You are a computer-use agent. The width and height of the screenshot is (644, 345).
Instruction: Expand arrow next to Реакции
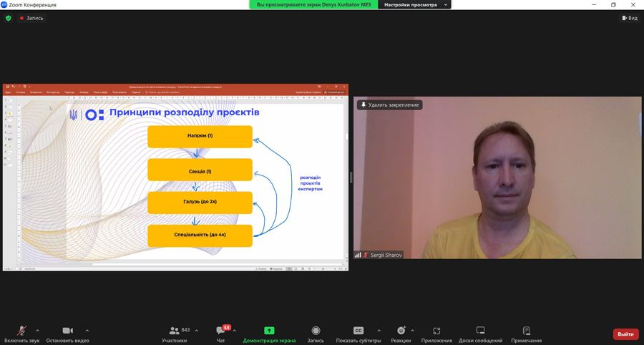tap(412, 331)
